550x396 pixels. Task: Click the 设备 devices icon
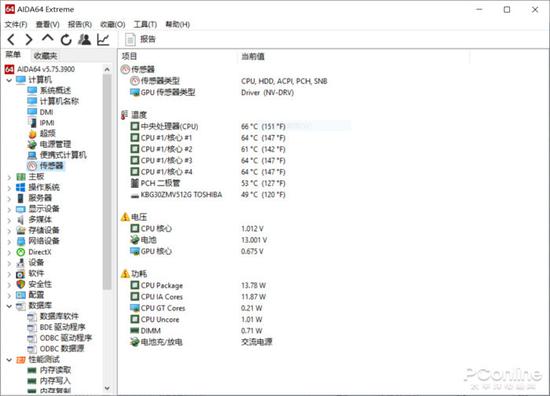coord(21,263)
